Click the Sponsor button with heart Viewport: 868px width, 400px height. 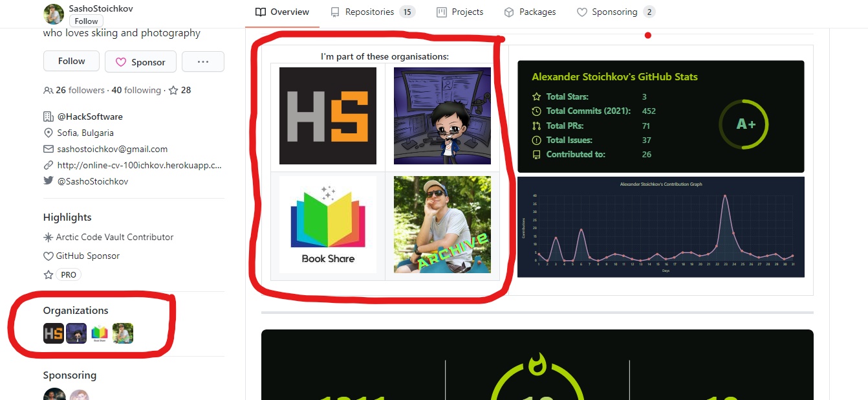point(140,62)
